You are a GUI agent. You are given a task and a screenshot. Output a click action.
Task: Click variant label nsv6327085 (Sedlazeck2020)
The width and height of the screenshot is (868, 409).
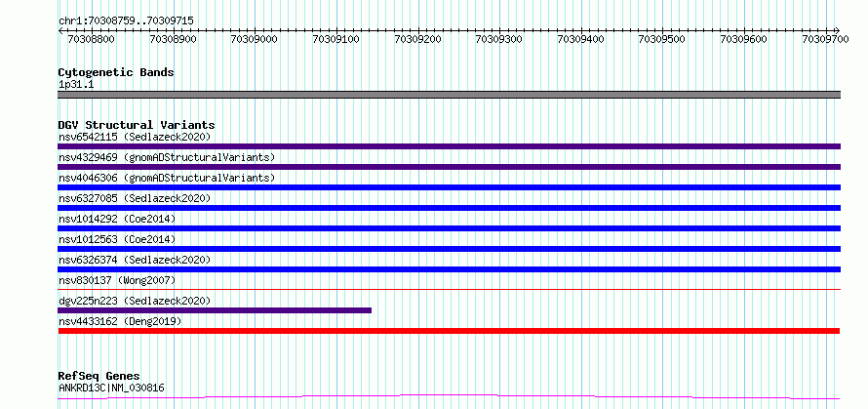click(x=135, y=198)
